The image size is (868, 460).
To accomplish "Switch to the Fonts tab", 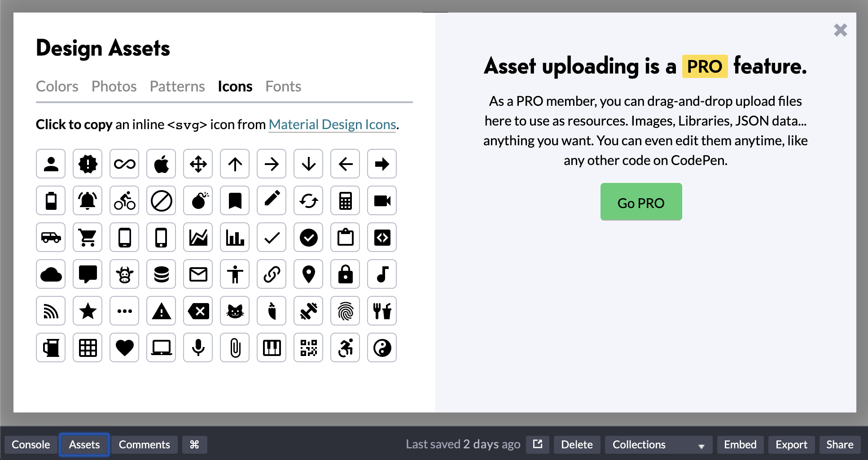I will pos(283,86).
